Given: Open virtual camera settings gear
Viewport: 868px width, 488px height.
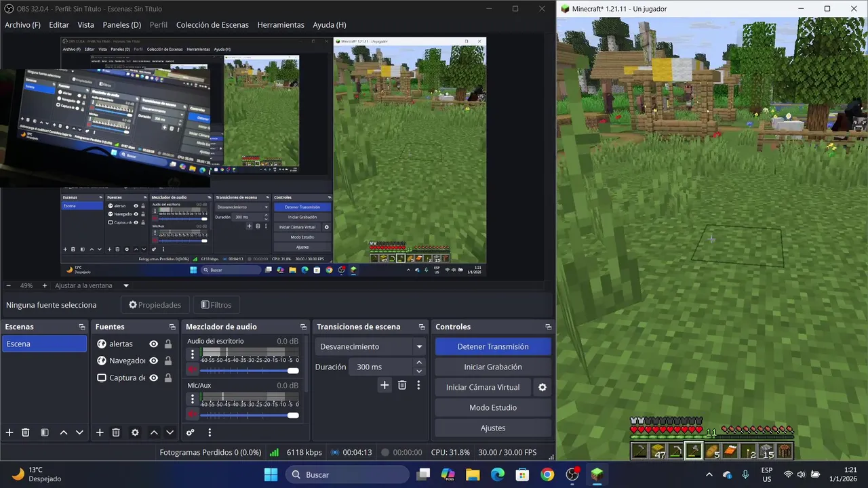Looking at the screenshot, I should (x=542, y=387).
